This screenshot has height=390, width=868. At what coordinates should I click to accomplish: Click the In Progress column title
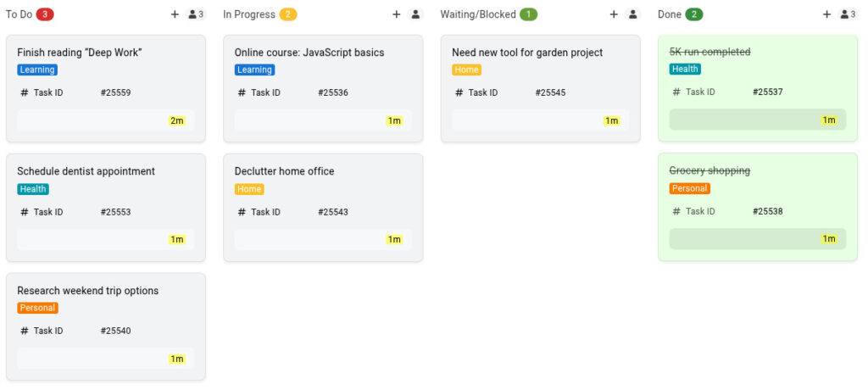click(249, 14)
